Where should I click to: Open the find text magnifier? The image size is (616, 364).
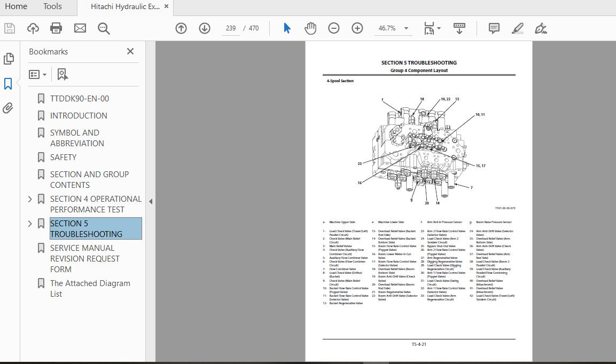(104, 28)
